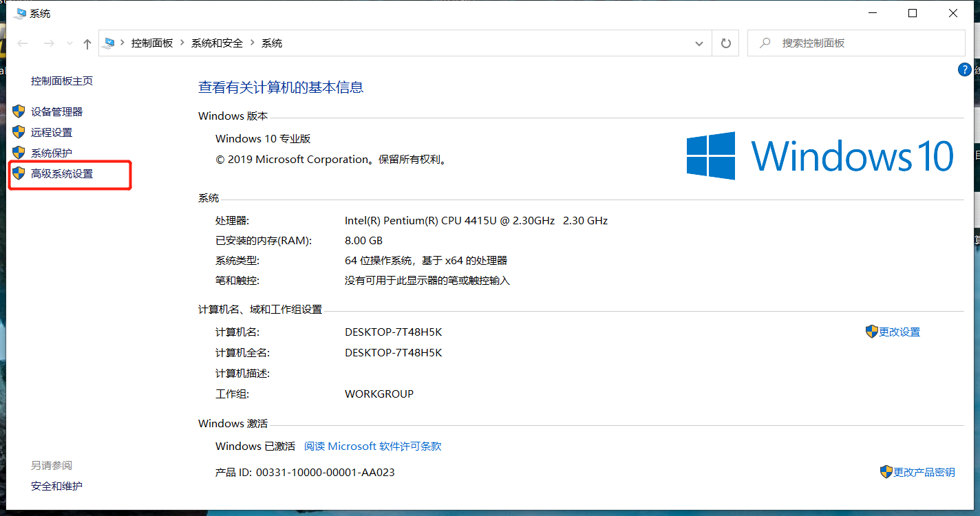Open 远程设置 from the sidebar
The height and width of the screenshot is (516, 980).
pyautogui.click(x=52, y=132)
